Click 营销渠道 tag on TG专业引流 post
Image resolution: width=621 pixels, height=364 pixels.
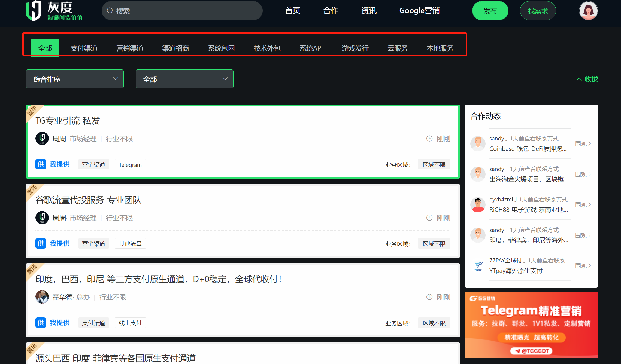click(x=94, y=164)
